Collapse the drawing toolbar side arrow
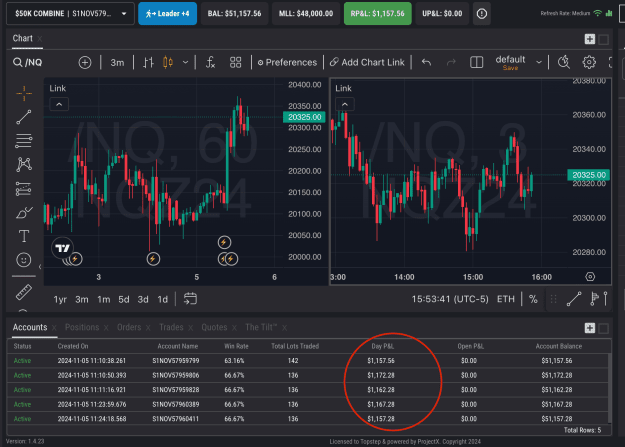The image size is (625, 447). coord(40,266)
